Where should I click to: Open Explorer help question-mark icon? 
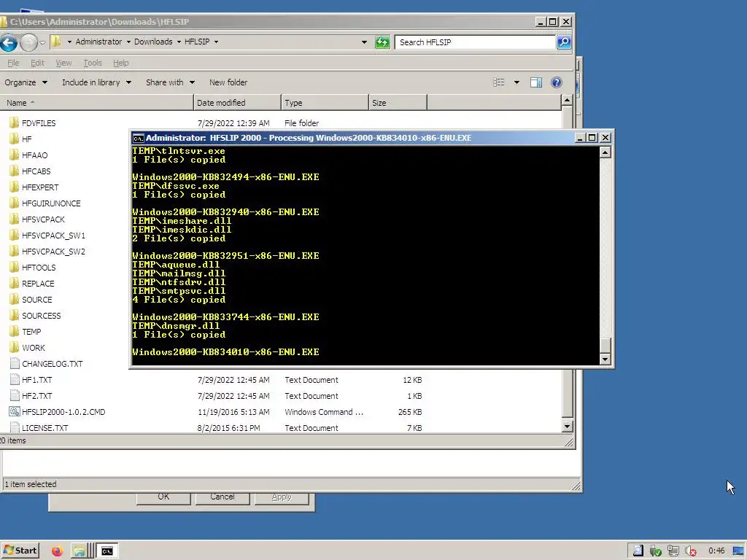(x=556, y=82)
